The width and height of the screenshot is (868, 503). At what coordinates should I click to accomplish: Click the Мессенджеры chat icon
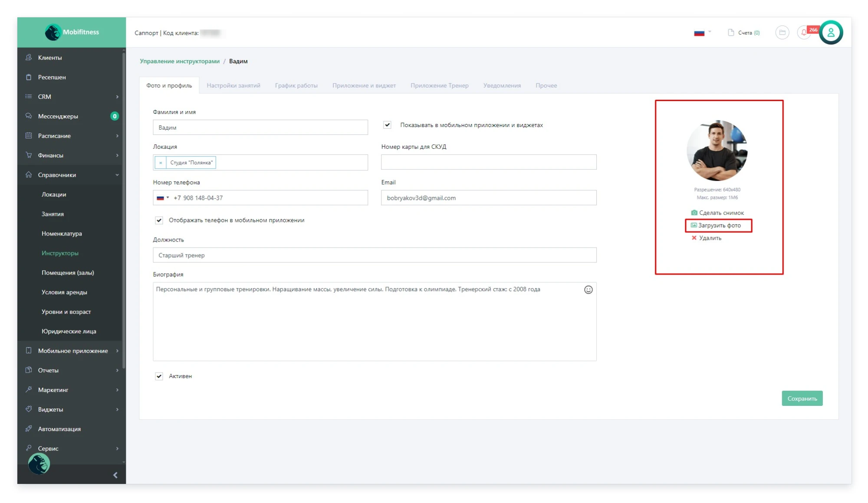click(x=29, y=116)
